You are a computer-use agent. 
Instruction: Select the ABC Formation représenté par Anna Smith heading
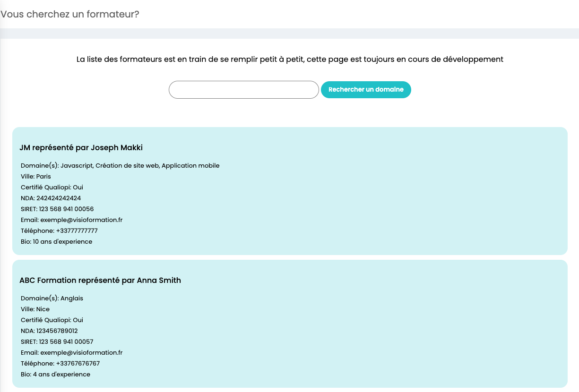[x=100, y=281]
